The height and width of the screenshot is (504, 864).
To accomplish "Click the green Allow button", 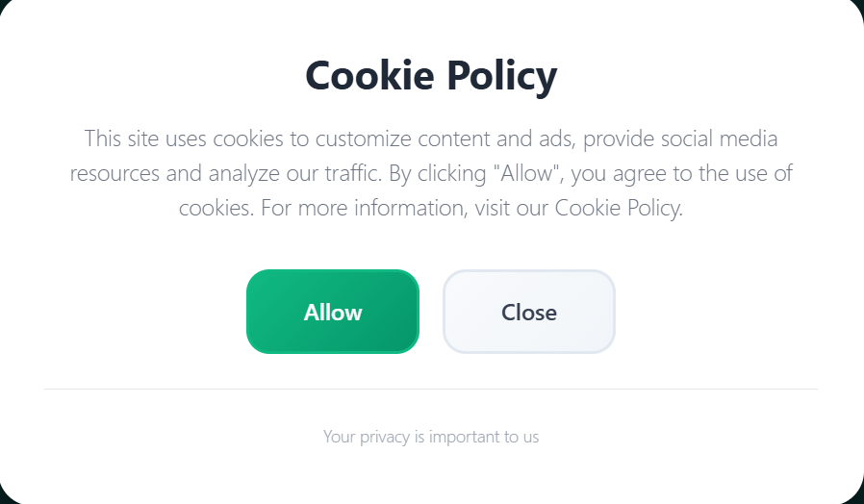I will coord(333,312).
